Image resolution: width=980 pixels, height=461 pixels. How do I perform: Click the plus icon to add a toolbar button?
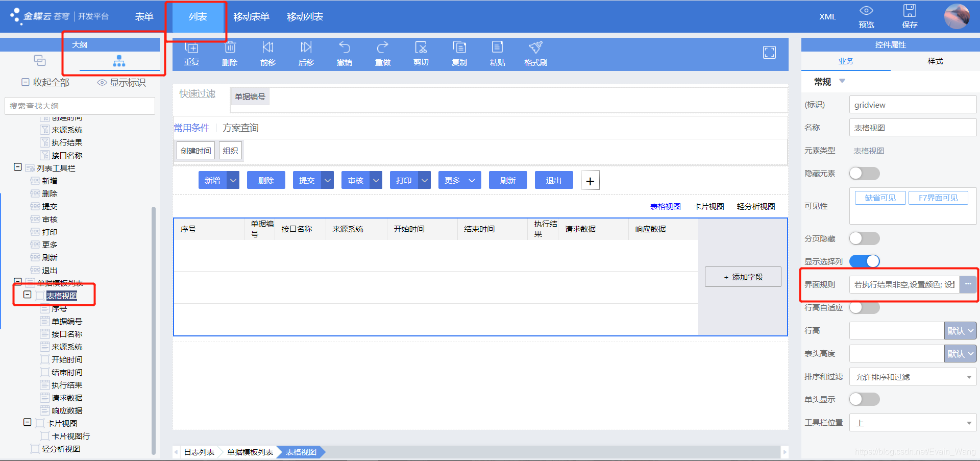[590, 181]
